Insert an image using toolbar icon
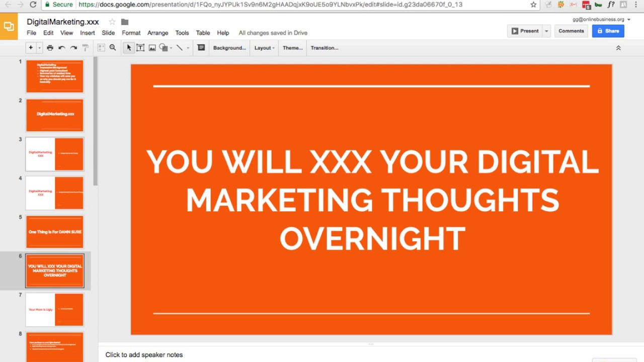 click(x=152, y=48)
